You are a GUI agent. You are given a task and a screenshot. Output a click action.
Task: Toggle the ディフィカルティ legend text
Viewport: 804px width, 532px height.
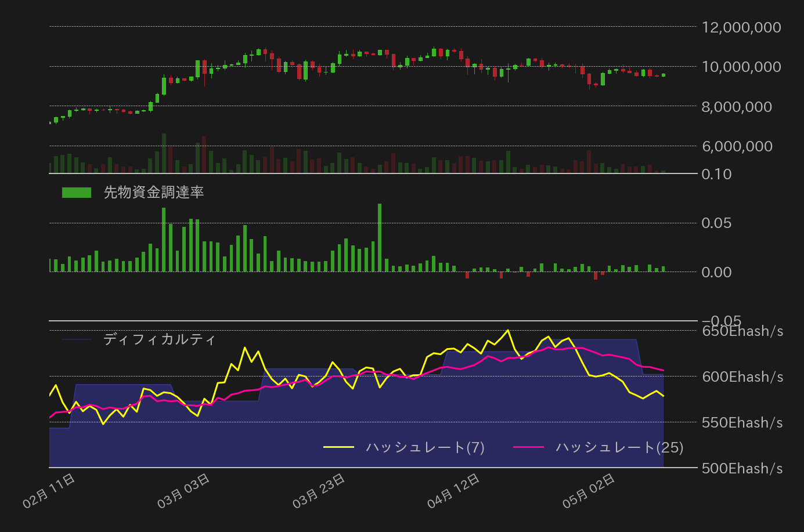(159, 339)
